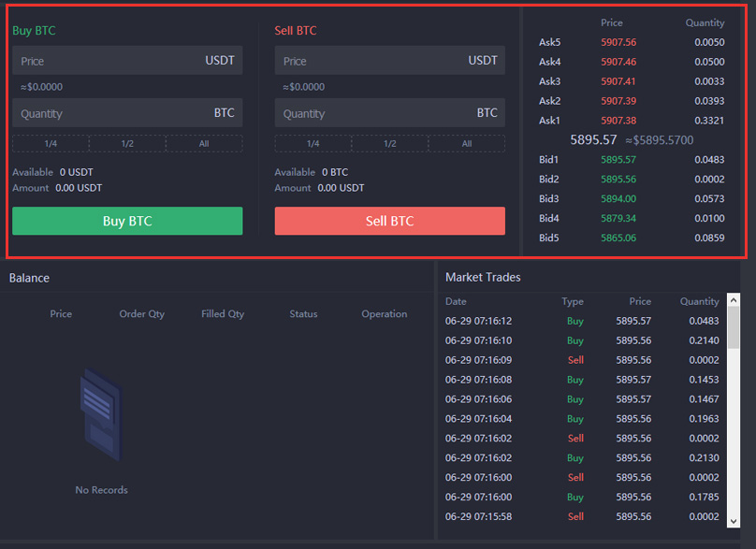This screenshot has height=549, width=756.
Task: Select 1/4 in the Buy BTC panel
Action: coord(51,144)
